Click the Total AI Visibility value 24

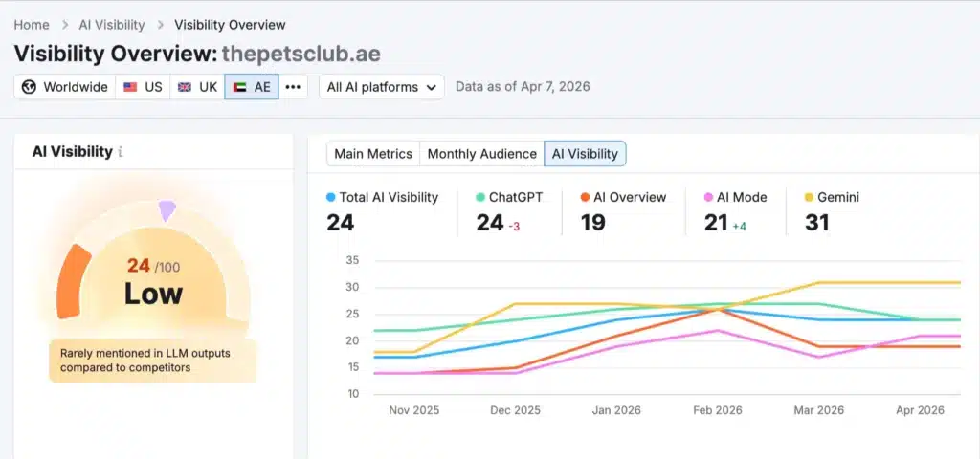(341, 222)
